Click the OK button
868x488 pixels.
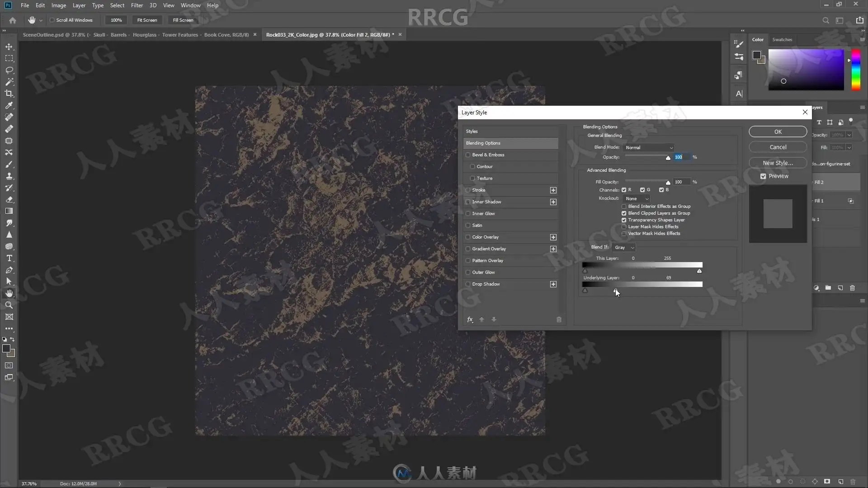pos(778,132)
